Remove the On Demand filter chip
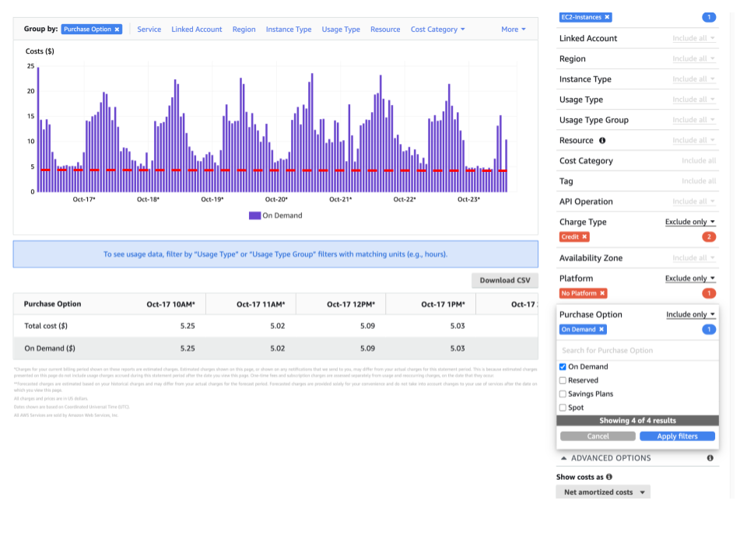This screenshot has width=747, height=560. [x=601, y=330]
